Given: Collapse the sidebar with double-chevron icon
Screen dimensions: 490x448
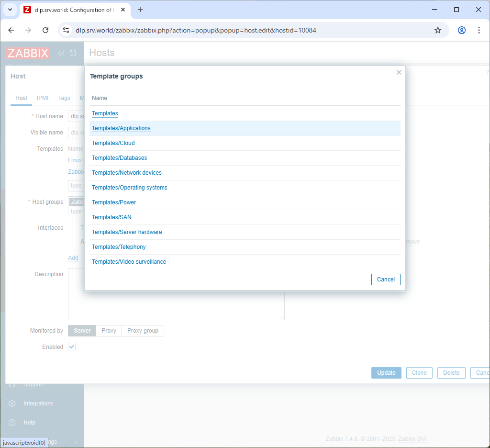Looking at the screenshot, I should [x=61, y=53].
